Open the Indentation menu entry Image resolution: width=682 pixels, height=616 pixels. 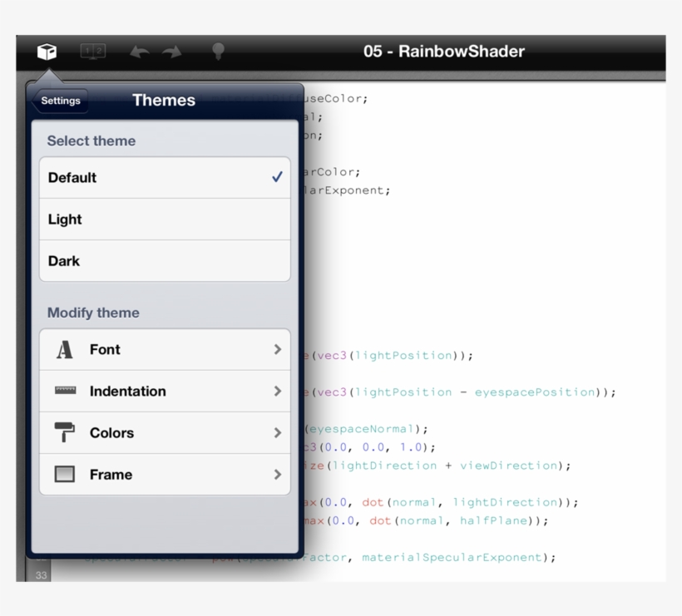point(128,392)
